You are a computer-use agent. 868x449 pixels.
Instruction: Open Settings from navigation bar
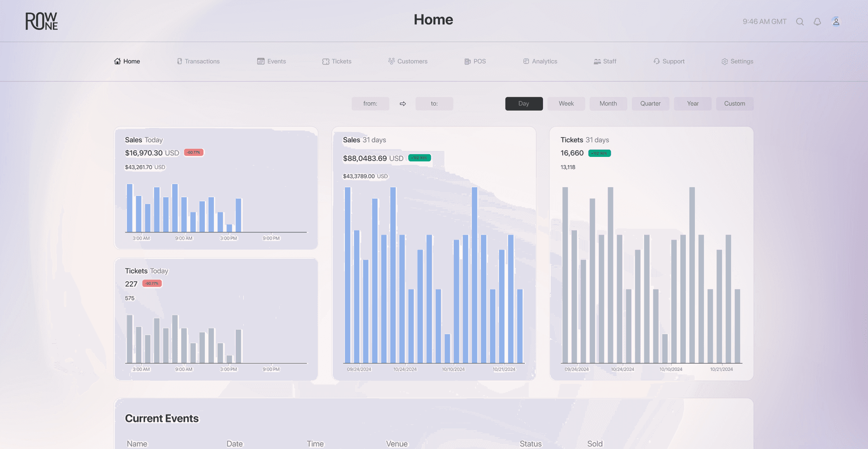point(737,61)
